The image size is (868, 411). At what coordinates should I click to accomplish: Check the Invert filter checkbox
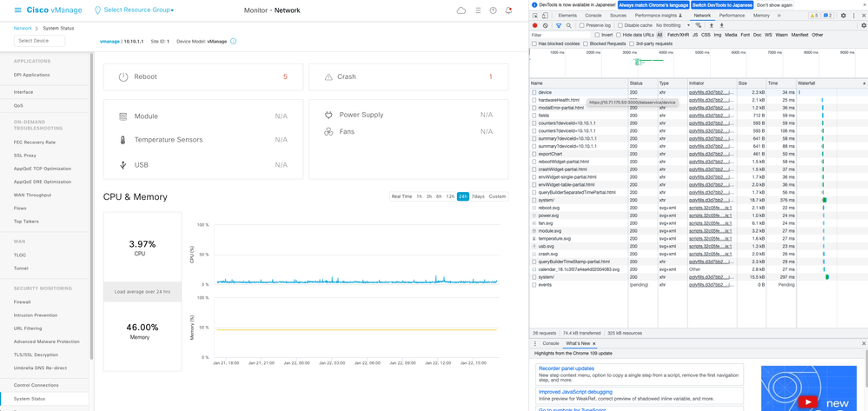click(x=597, y=35)
